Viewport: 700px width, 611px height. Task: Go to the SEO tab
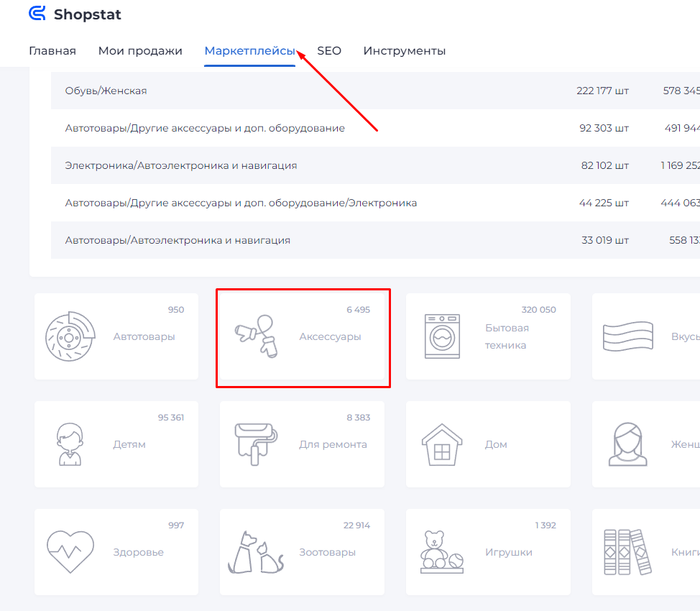[x=329, y=51]
